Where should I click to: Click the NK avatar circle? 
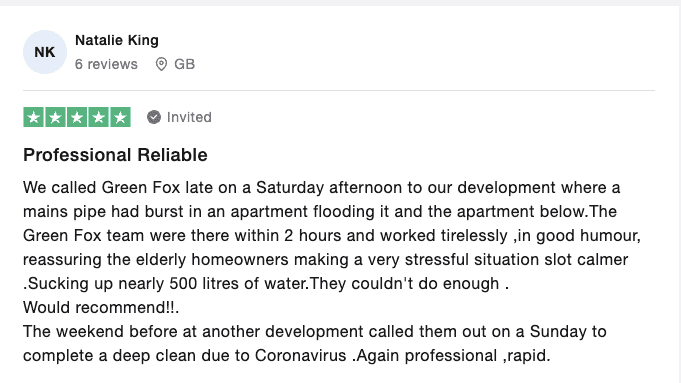pyautogui.click(x=45, y=52)
